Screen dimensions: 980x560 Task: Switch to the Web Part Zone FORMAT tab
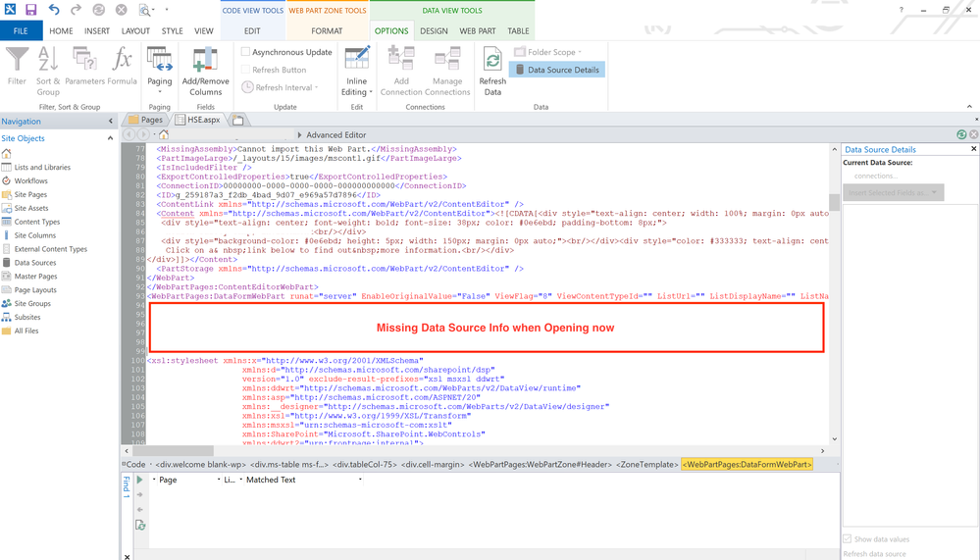coord(327,30)
